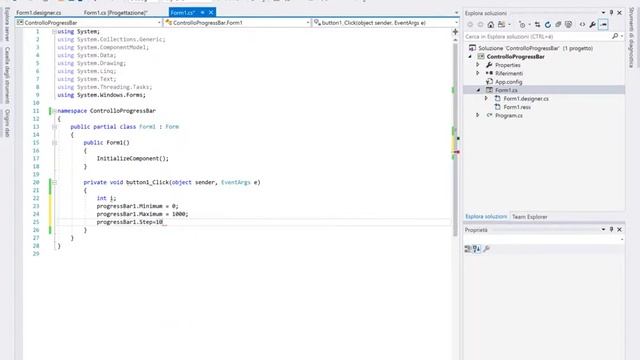Pin the Form1.cs tab
640x360 pixels.
[202, 13]
